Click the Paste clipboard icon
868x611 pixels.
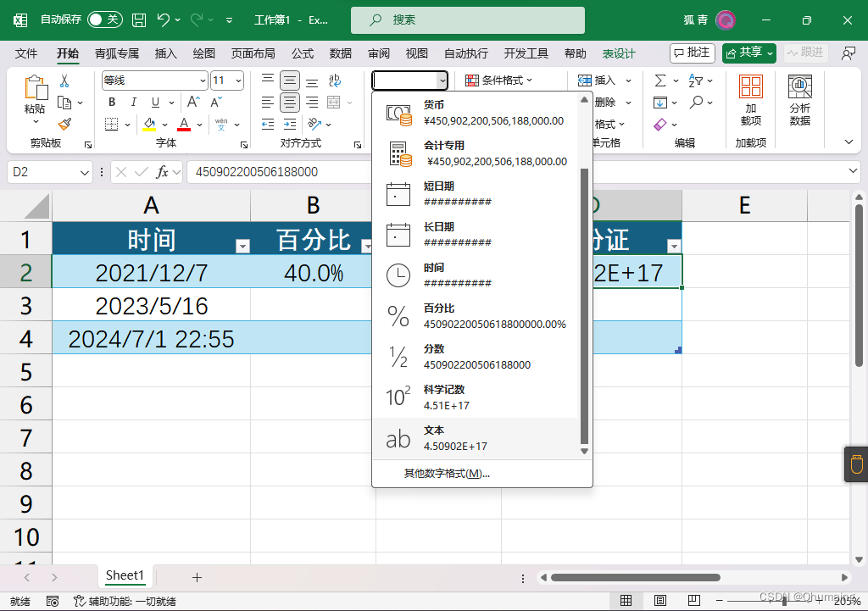coord(35,88)
